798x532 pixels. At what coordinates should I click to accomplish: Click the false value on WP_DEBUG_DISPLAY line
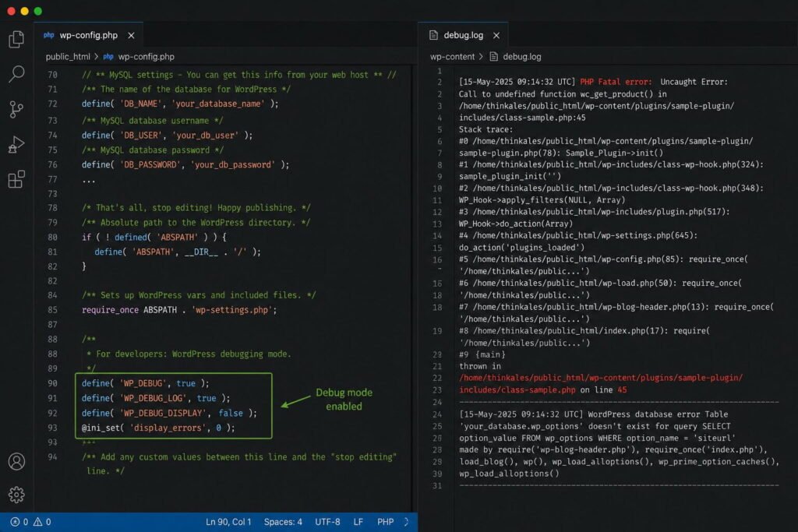(x=231, y=413)
